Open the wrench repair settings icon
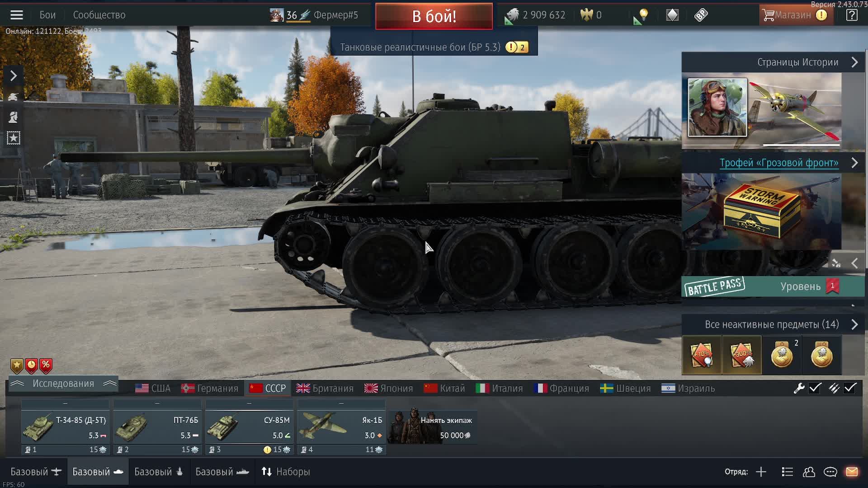 [799, 388]
